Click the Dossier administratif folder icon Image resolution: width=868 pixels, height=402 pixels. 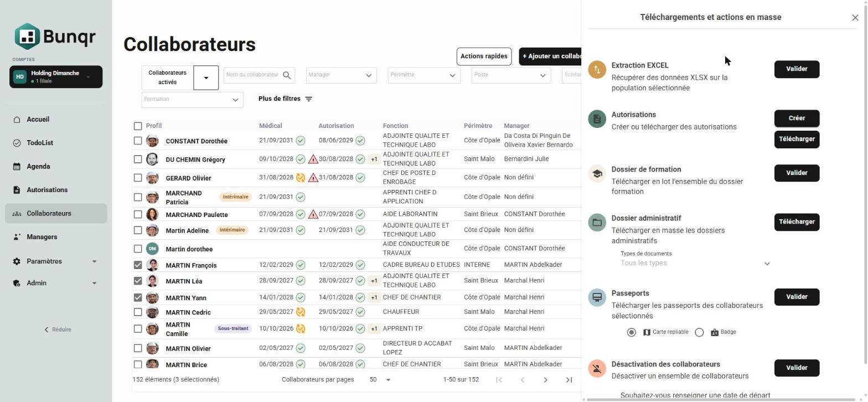[x=597, y=223]
